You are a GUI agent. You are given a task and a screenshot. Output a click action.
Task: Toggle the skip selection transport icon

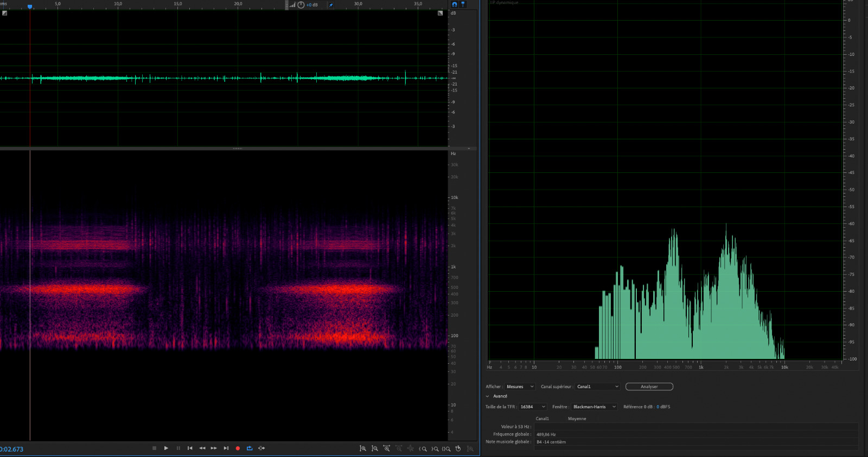coord(261,448)
